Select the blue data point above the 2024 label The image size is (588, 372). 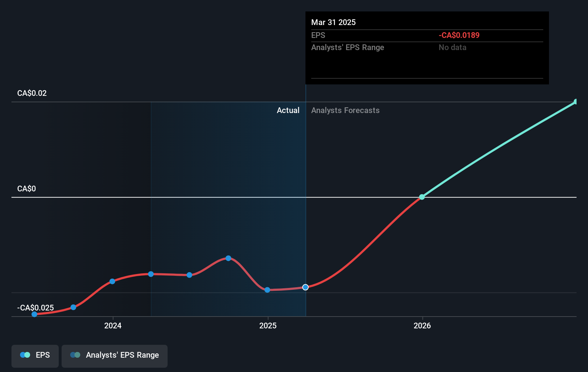[x=113, y=282]
